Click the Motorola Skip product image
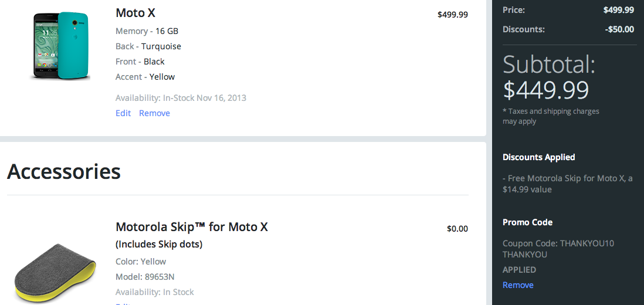 point(55,272)
